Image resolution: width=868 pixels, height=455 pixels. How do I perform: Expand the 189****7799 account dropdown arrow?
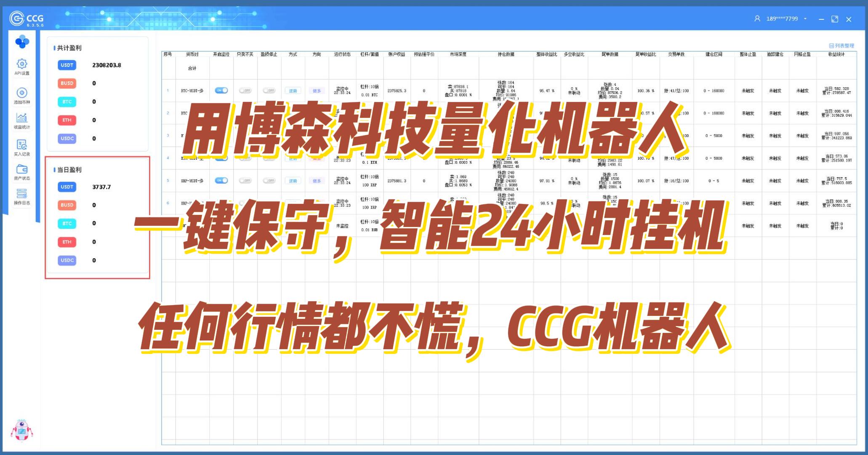click(805, 19)
